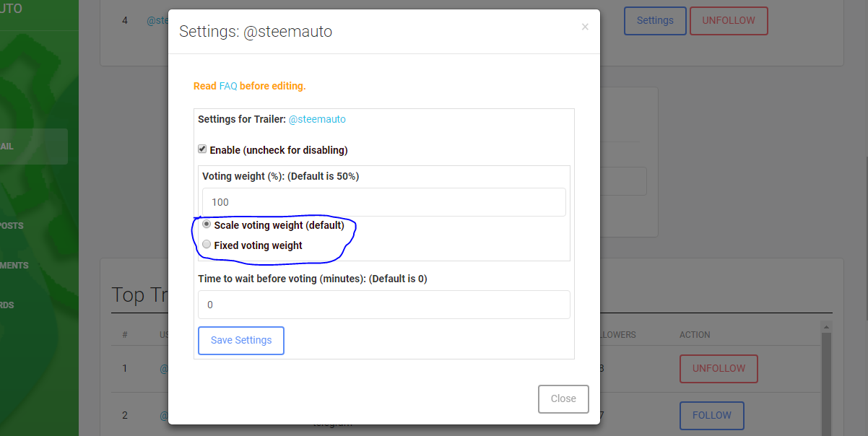Select Fixed voting weight option
The image size is (868, 436).
pyautogui.click(x=207, y=245)
